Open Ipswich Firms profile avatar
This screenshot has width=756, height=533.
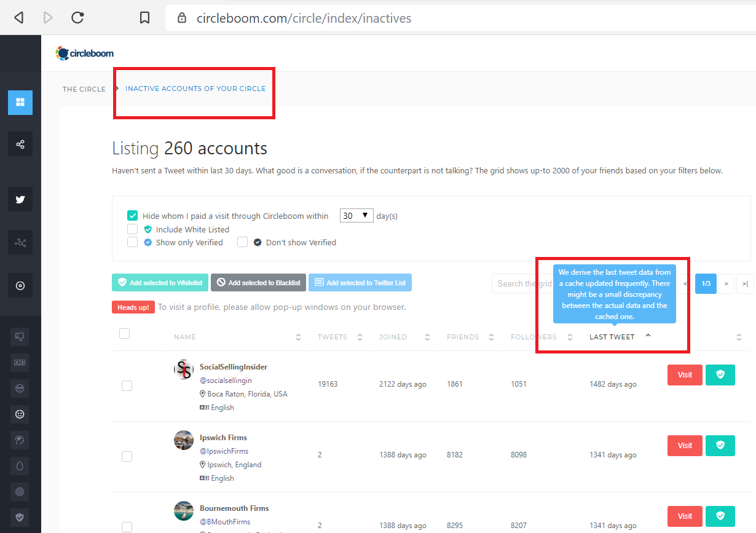point(184,440)
